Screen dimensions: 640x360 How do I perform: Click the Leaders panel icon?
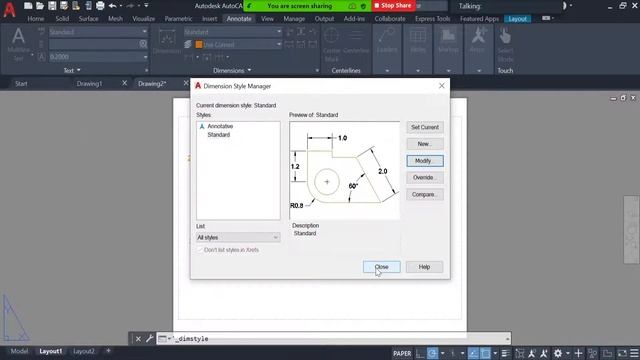pos(387,36)
